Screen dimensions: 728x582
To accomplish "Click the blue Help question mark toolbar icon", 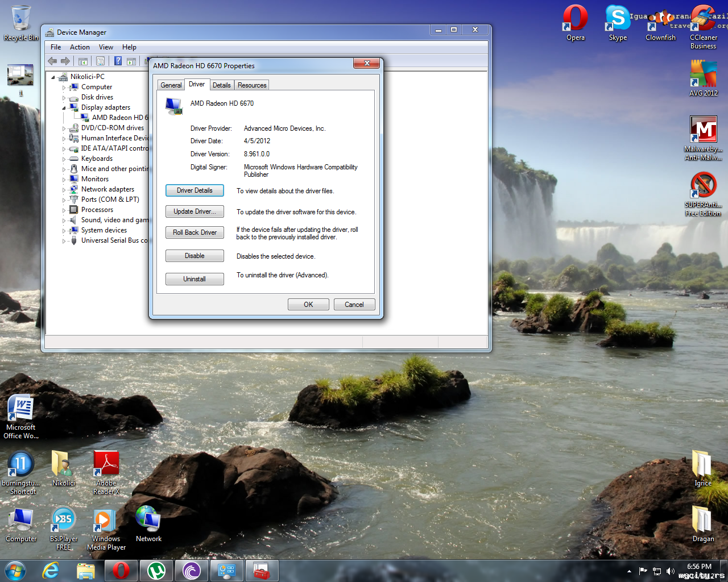I will (x=118, y=61).
